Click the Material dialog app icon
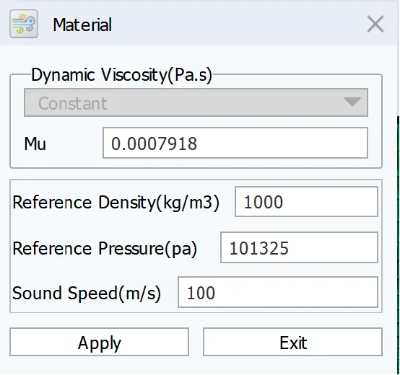 click(23, 24)
